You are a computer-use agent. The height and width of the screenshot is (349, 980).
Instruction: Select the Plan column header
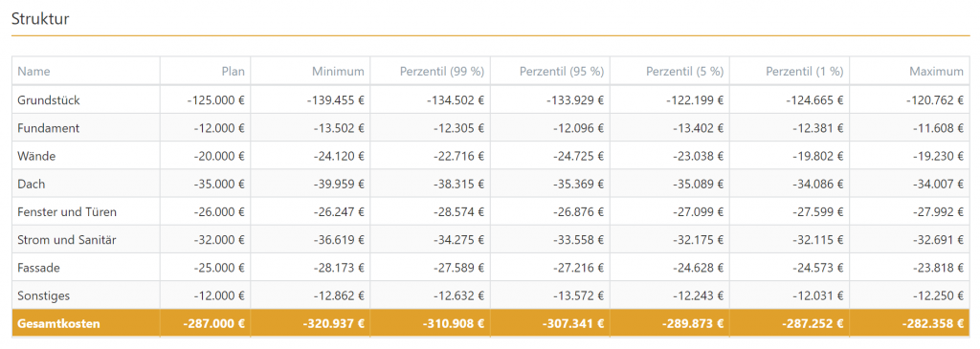(234, 72)
